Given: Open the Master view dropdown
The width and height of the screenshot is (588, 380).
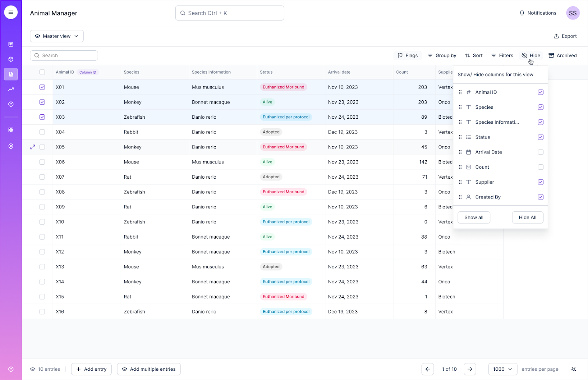Looking at the screenshot, I should 57,36.
